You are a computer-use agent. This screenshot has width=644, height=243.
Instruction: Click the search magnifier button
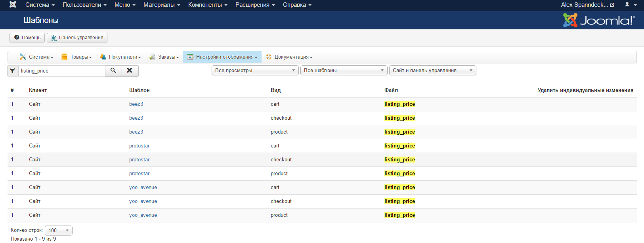(113, 71)
